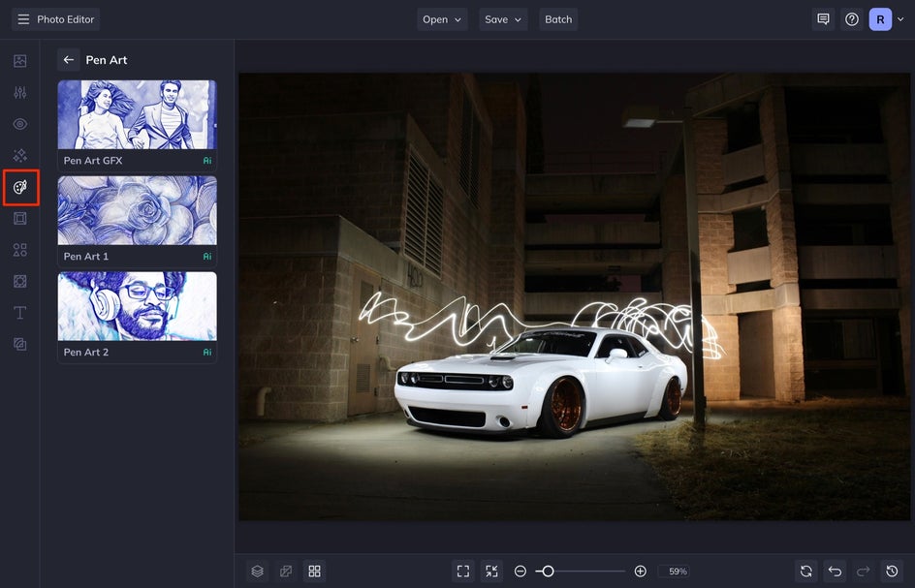Click the Batch button

click(558, 19)
